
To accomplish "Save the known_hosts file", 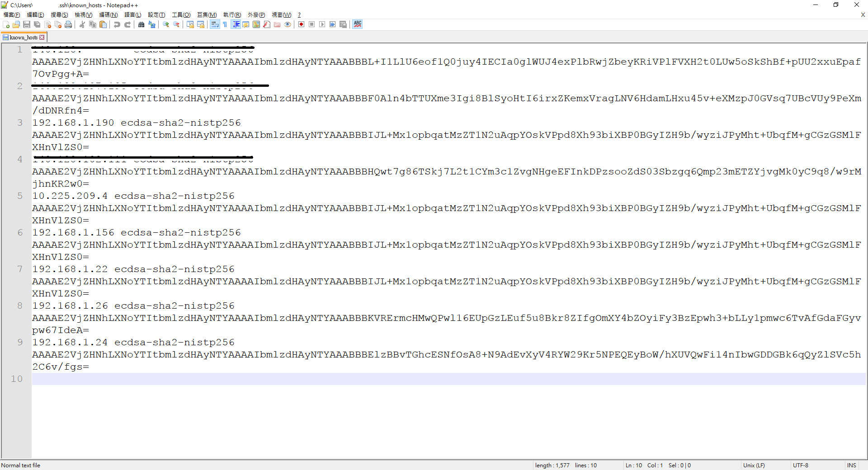I will (27, 24).
